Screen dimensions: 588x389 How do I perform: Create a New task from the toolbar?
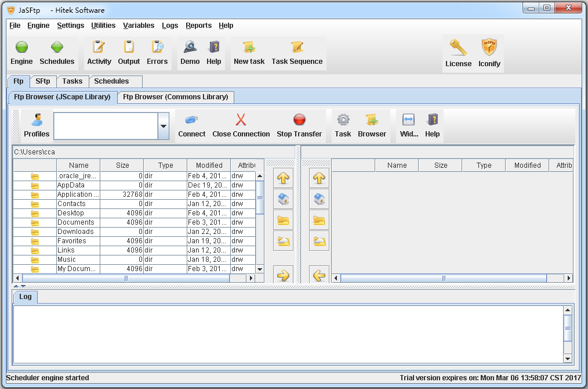[249, 52]
